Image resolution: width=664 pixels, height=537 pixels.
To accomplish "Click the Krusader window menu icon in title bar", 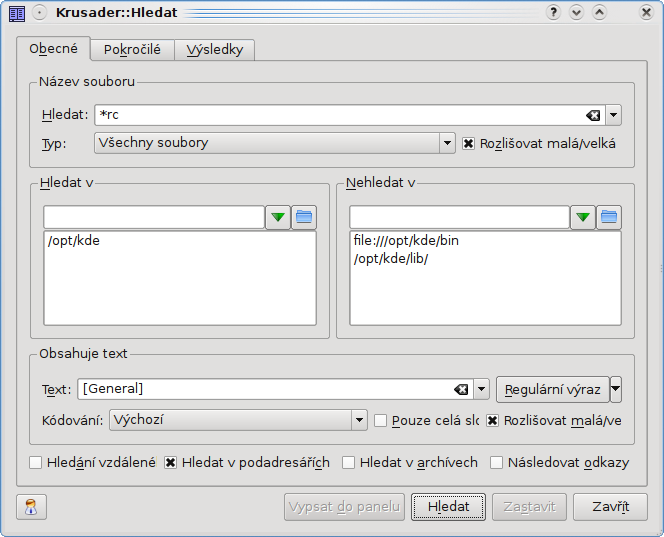I will pyautogui.click(x=17, y=13).
